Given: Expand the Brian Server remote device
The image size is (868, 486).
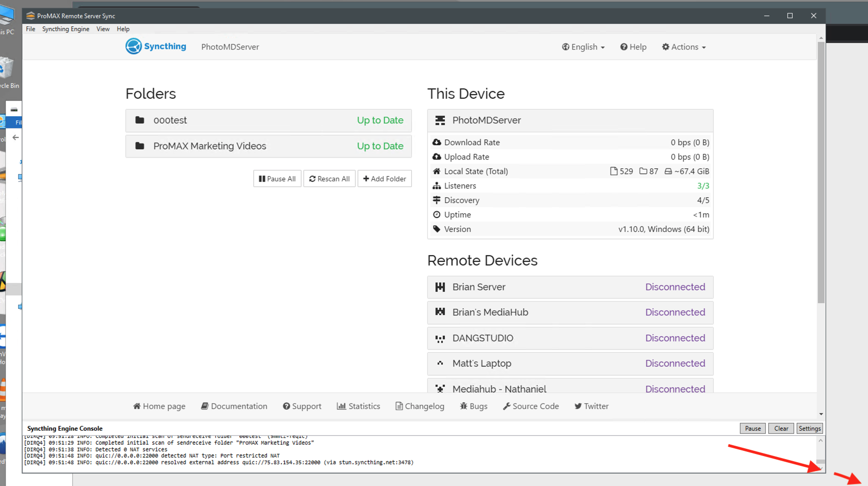Looking at the screenshot, I should [570, 287].
